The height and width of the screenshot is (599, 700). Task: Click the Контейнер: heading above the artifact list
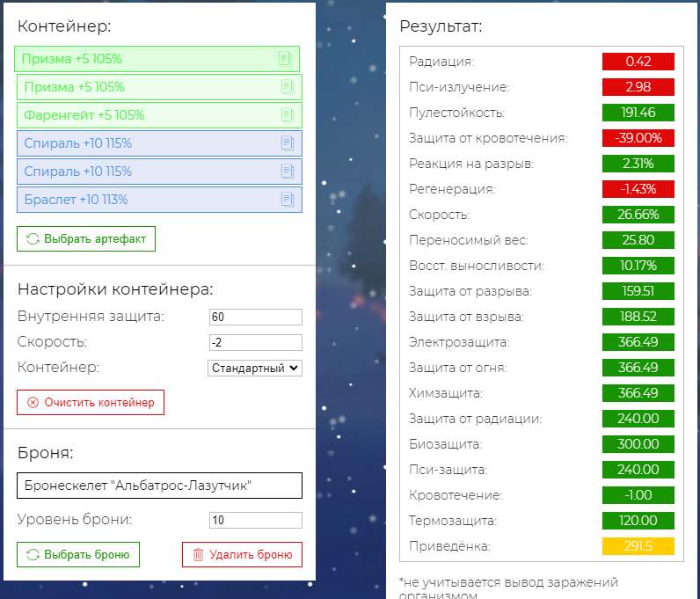click(x=64, y=26)
